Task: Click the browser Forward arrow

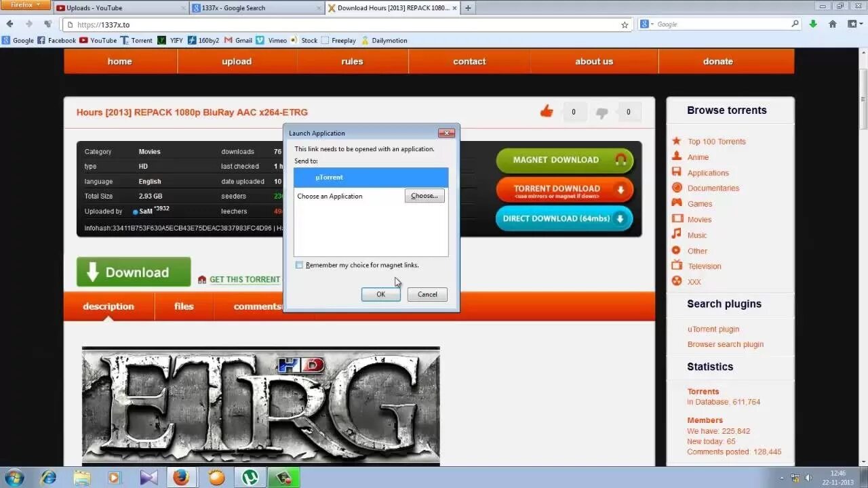Action: point(28,24)
